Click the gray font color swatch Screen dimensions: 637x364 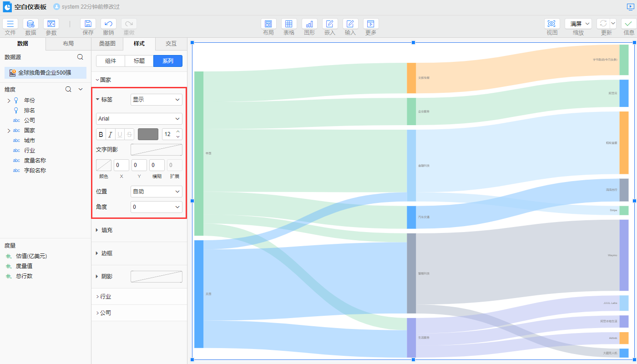tap(148, 134)
